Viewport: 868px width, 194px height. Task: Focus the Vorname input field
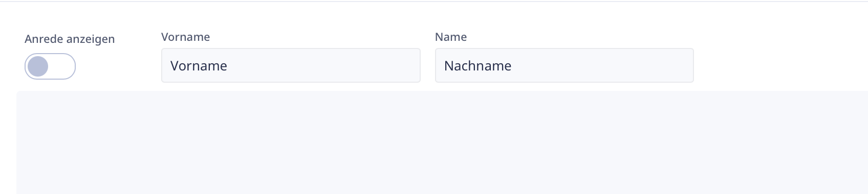[291, 65]
